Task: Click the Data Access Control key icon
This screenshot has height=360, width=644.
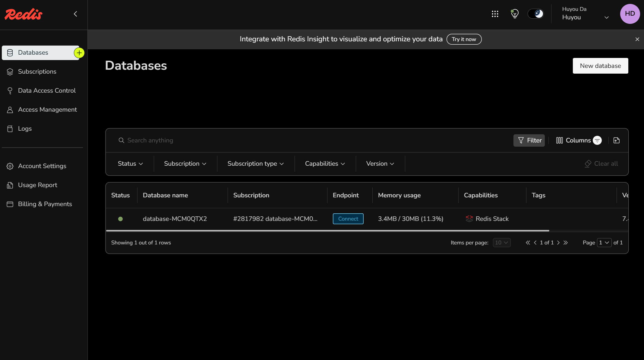Action: (x=10, y=91)
